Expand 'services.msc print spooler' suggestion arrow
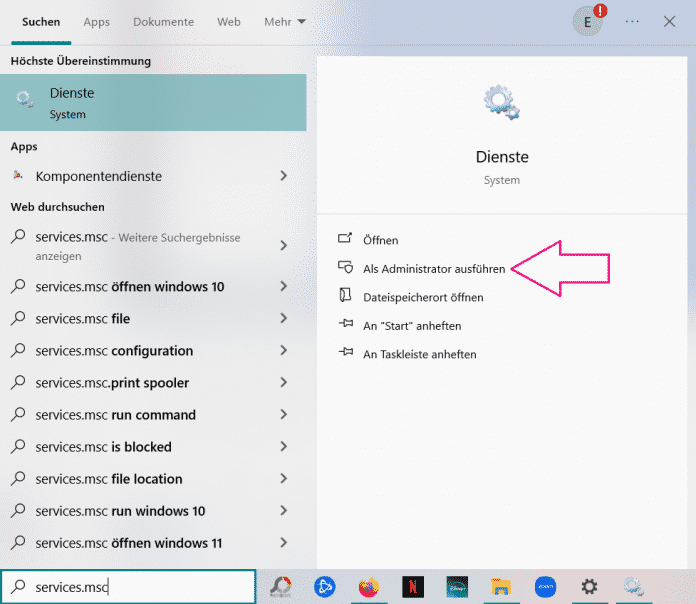 click(284, 383)
